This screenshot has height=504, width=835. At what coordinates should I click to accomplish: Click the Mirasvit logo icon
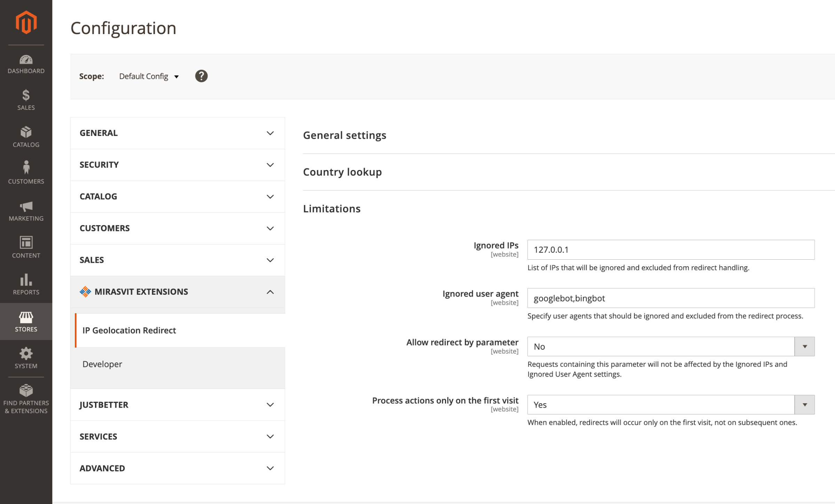pyautogui.click(x=85, y=292)
